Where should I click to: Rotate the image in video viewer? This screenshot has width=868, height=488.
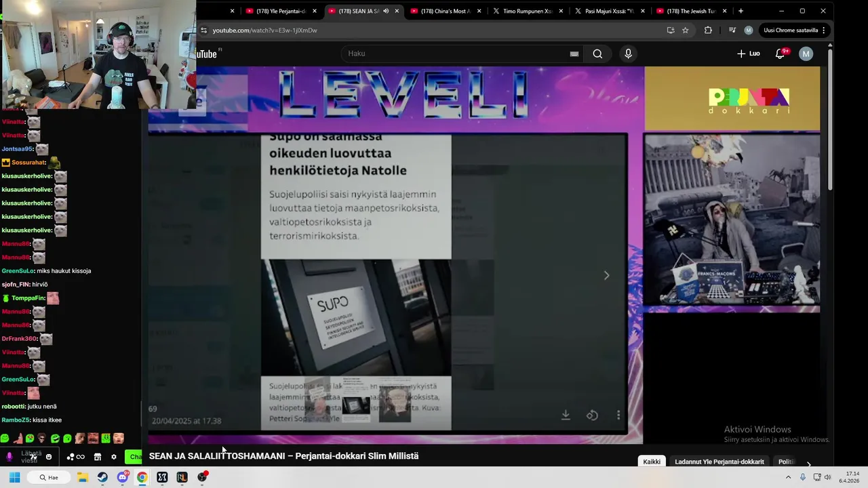click(x=592, y=415)
